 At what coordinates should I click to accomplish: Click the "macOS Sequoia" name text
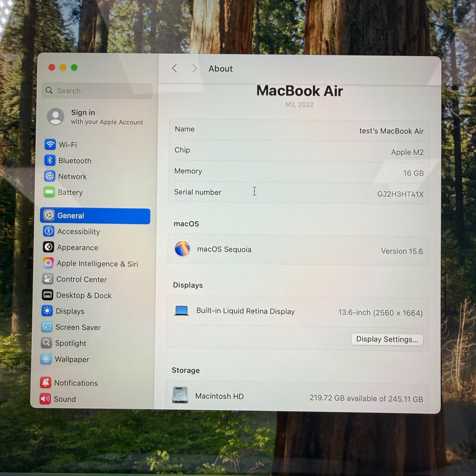coord(224,249)
